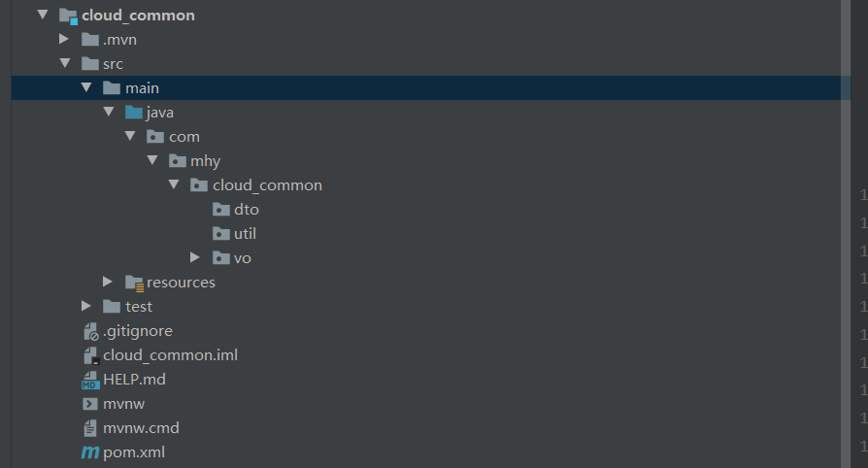Expand the .mvn folder arrow
Image resolution: width=868 pixels, height=468 pixels.
click(64, 39)
